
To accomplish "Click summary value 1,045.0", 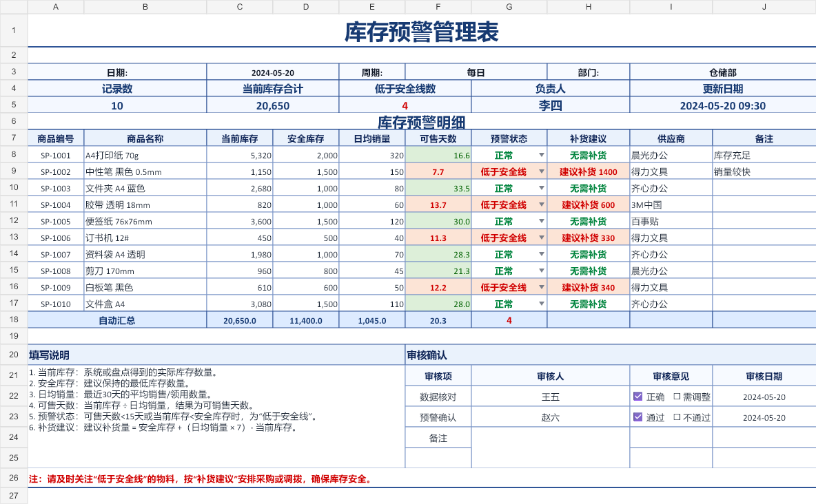I will 371,320.
